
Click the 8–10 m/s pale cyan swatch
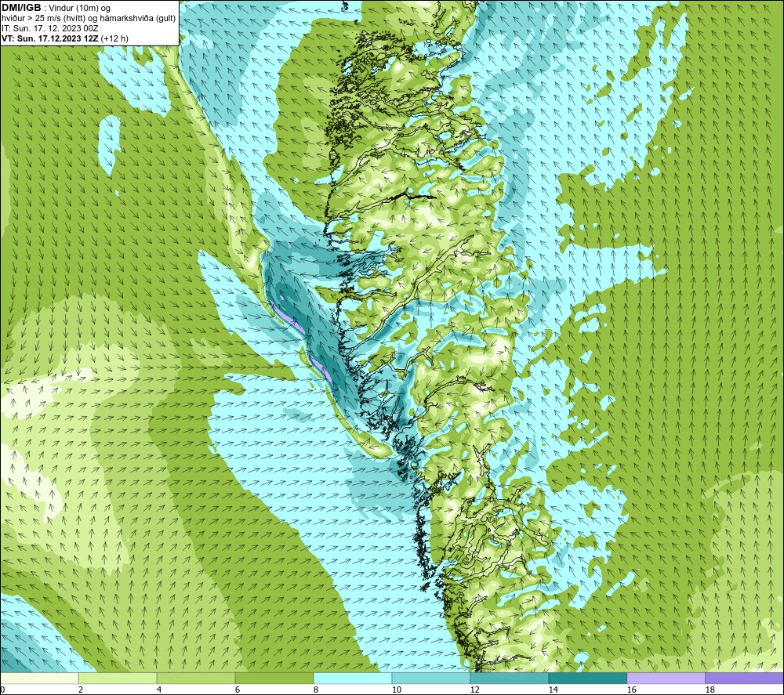click(353, 678)
